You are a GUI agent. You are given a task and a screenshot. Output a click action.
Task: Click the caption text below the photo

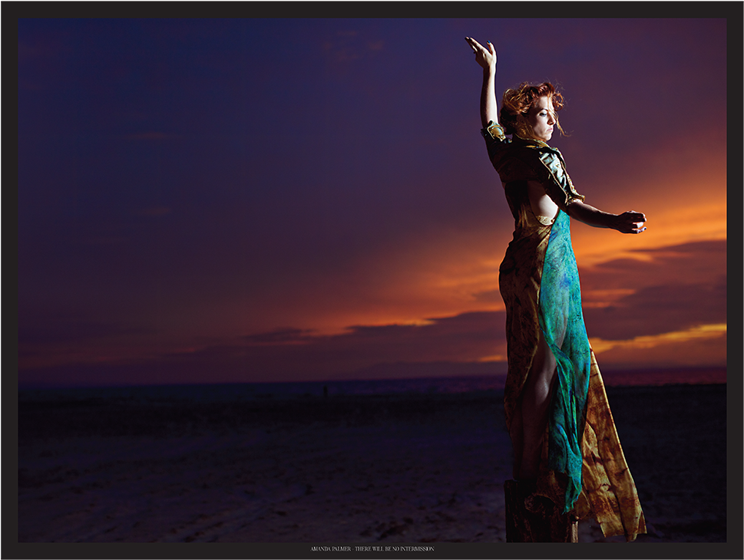click(372, 548)
